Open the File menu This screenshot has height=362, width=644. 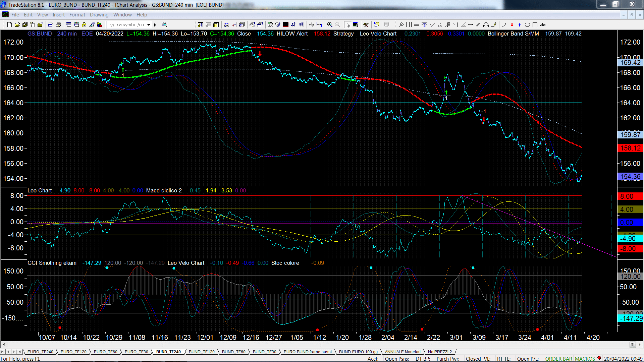coord(15,15)
